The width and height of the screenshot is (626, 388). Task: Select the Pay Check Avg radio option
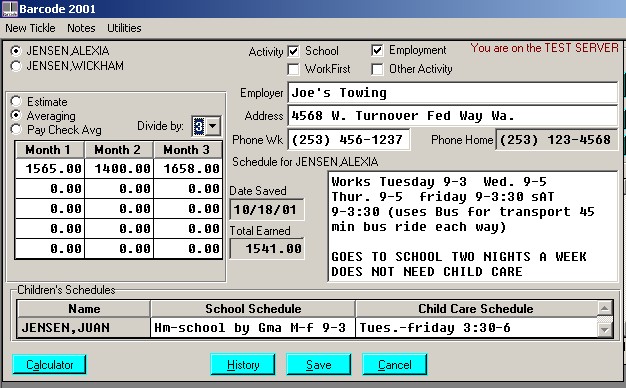[16, 130]
